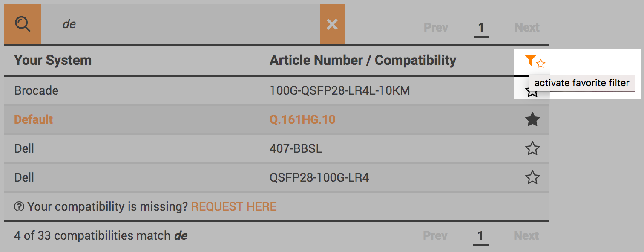Click the search field containing "de"
Screen dimensions: 644x252
(x=181, y=24)
